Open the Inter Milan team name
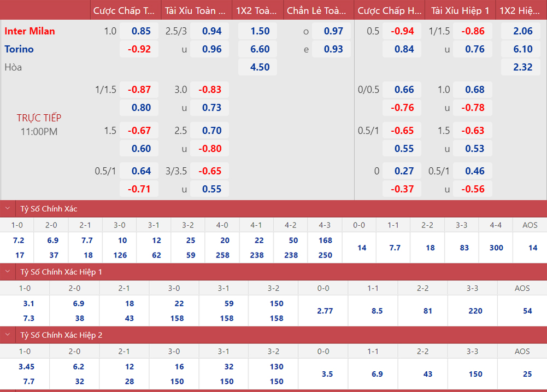This screenshot has height=392, width=547. (x=30, y=31)
